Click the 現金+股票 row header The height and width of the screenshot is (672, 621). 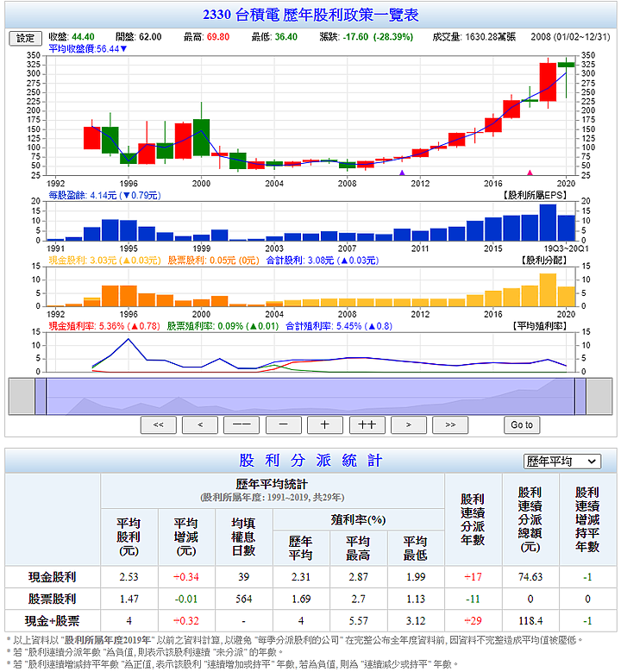click(53, 620)
